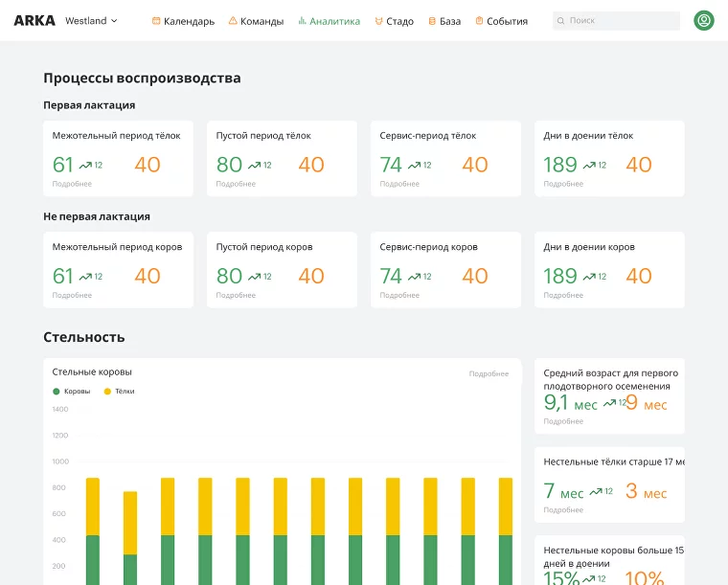Expand the Westland farm dropdown
Image resolution: width=728 pixels, height=585 pixels.
pos(92,20)
